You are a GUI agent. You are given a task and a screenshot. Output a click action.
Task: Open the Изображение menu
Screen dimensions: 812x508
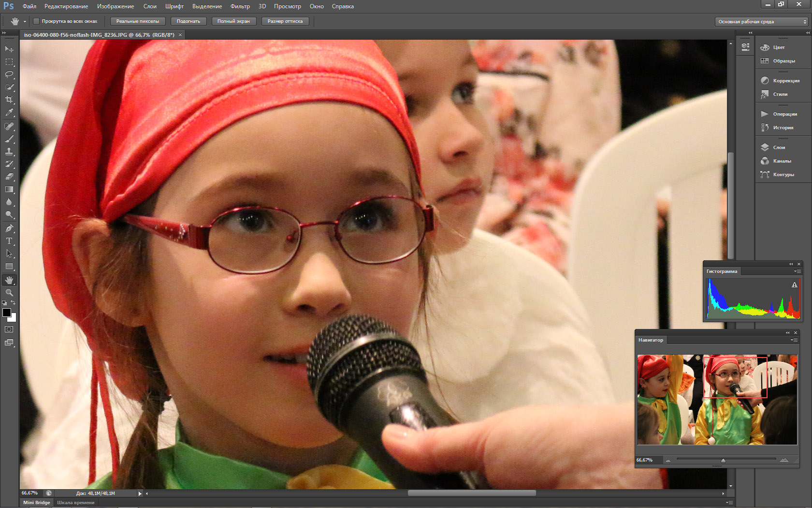[x=116, y=6]
